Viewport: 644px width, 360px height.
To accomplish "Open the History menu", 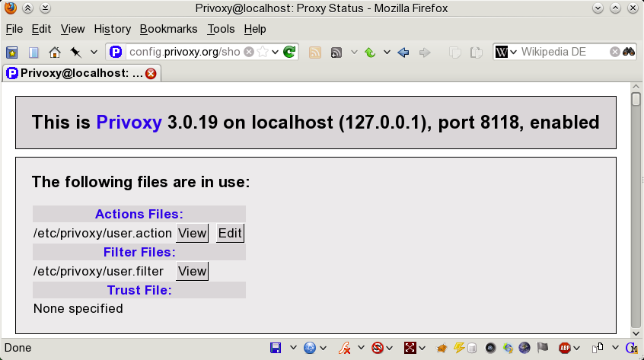I will coord(113,29).
